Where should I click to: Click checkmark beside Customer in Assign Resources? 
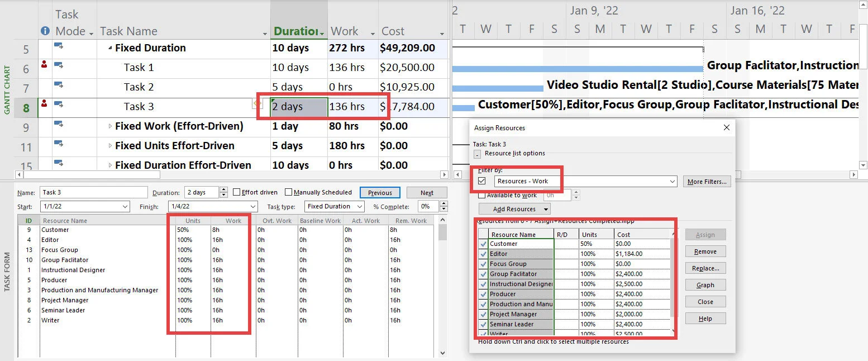pyautogui.click(x=483, y=244)
